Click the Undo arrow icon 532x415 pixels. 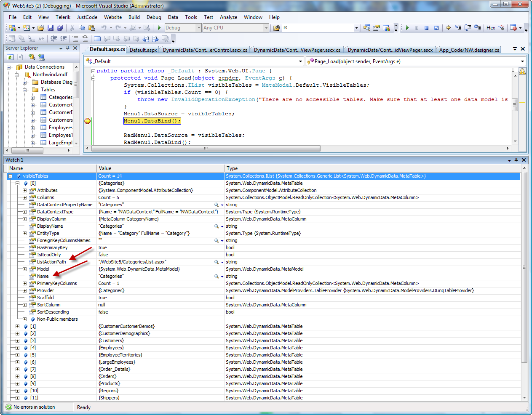104,28
